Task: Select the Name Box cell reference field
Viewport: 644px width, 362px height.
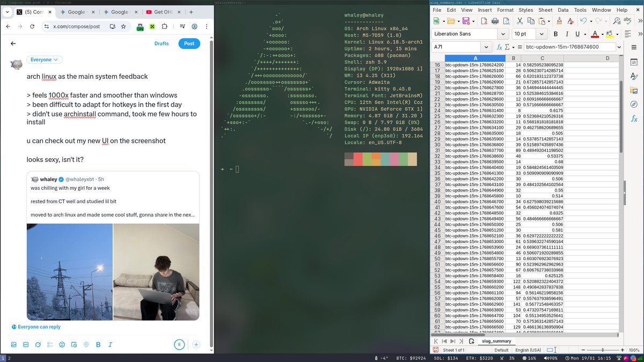Action: click(x=457, y=46)
